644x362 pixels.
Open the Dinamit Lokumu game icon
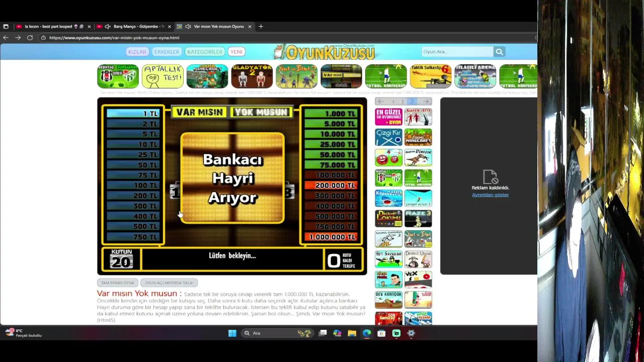pos(388,219)
